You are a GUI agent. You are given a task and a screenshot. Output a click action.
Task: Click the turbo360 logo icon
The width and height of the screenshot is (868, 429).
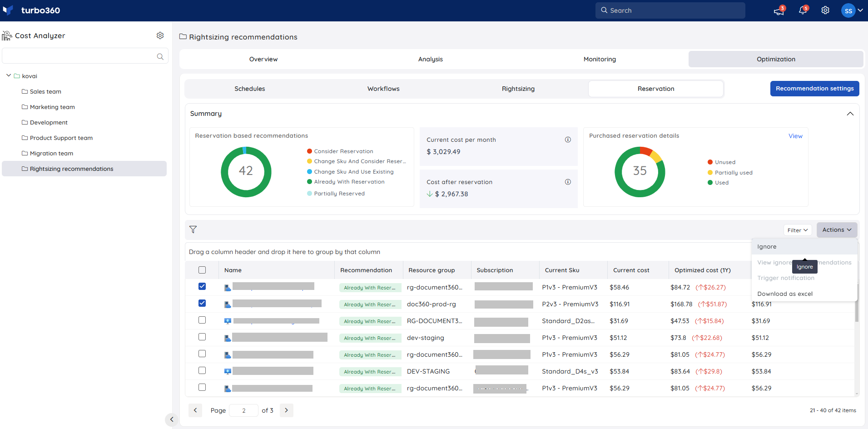coord(8,10)
